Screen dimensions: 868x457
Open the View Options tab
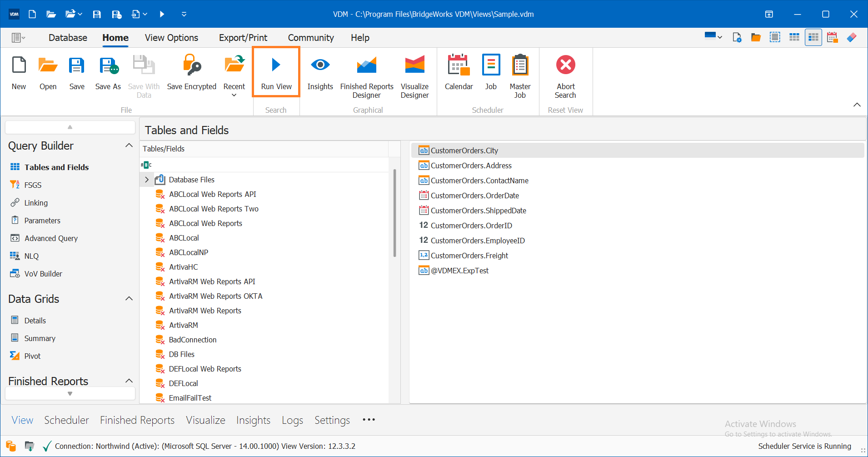(x=171, y=38)
